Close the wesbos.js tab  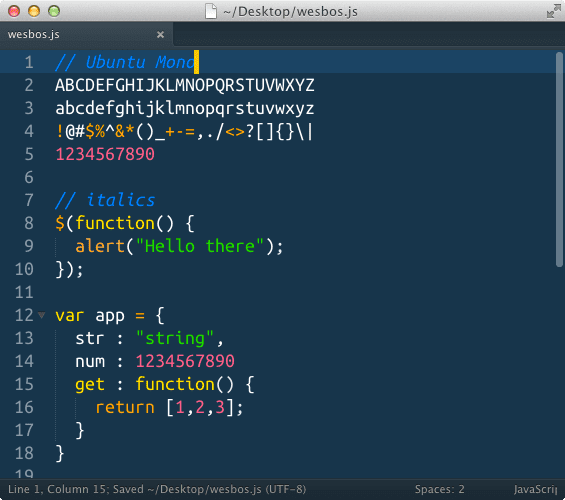coord(160,35)
